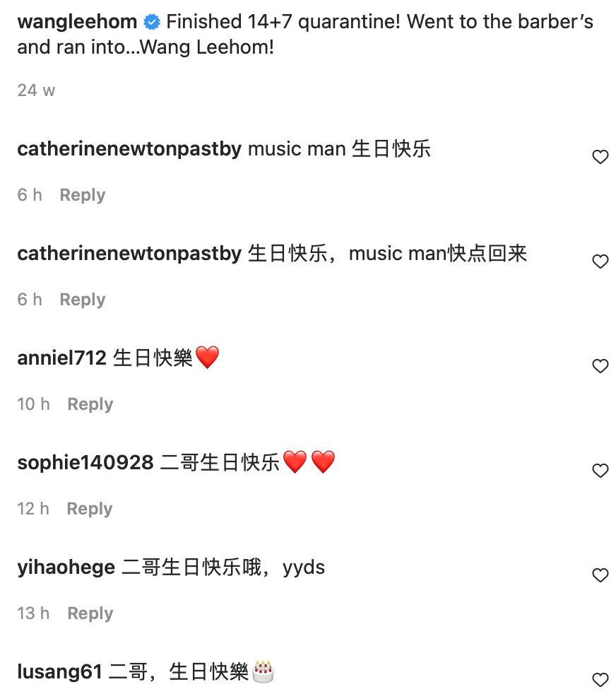Visit lusang61's profile

(60, 671)
